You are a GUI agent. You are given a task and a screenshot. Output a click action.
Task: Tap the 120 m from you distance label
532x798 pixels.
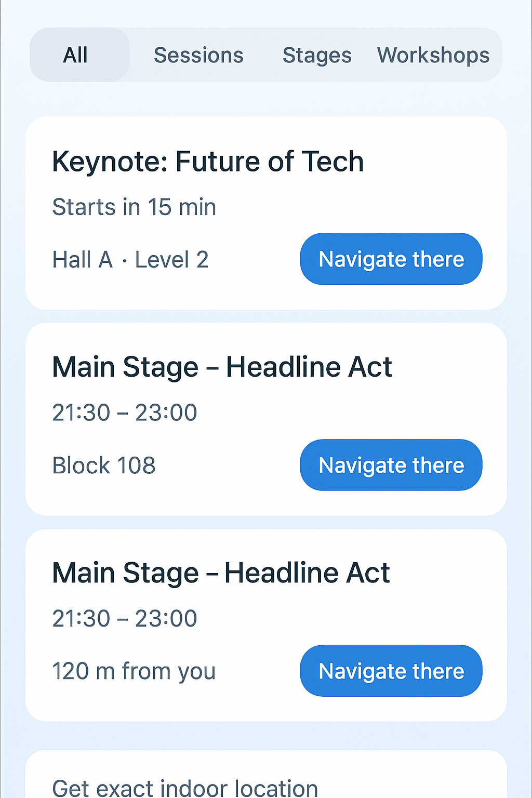(x=134, y=671)
